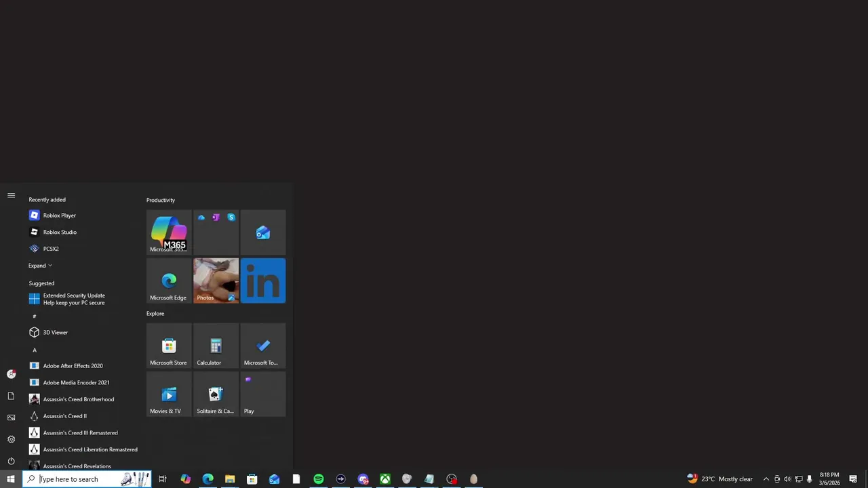
Task: Click the '#' letter header in app list
Action: point(35,316)
